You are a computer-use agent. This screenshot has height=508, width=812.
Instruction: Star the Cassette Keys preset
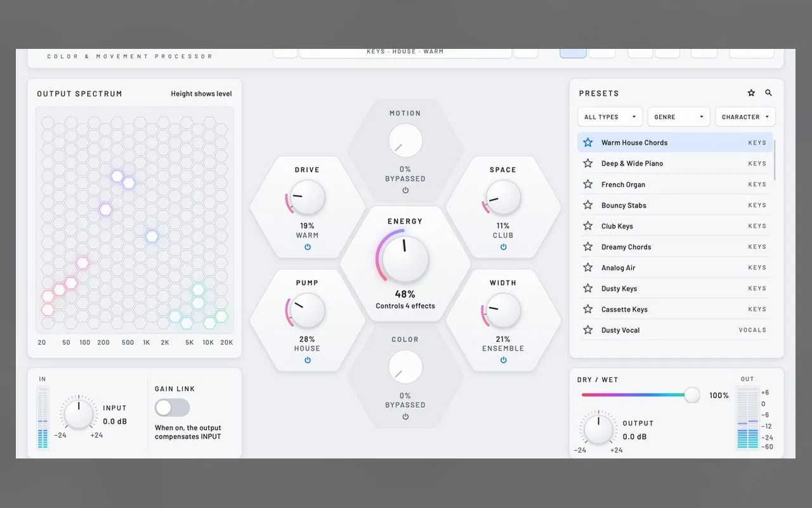(588, 309)
